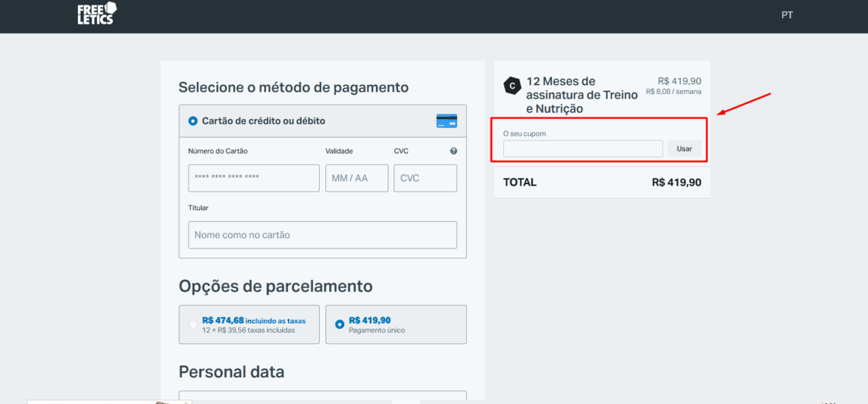Click the 'Selecione o método de pagamento' heading
The image size is (868, 404).
point(293,87)
